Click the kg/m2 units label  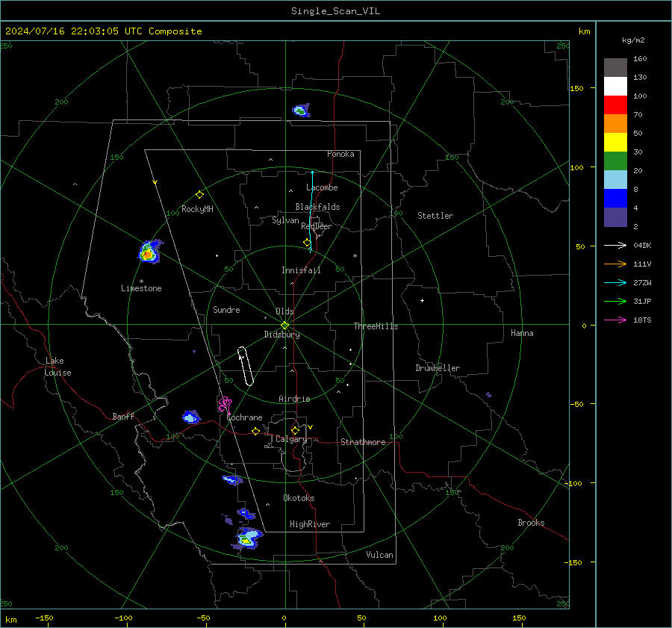[633, 40]
